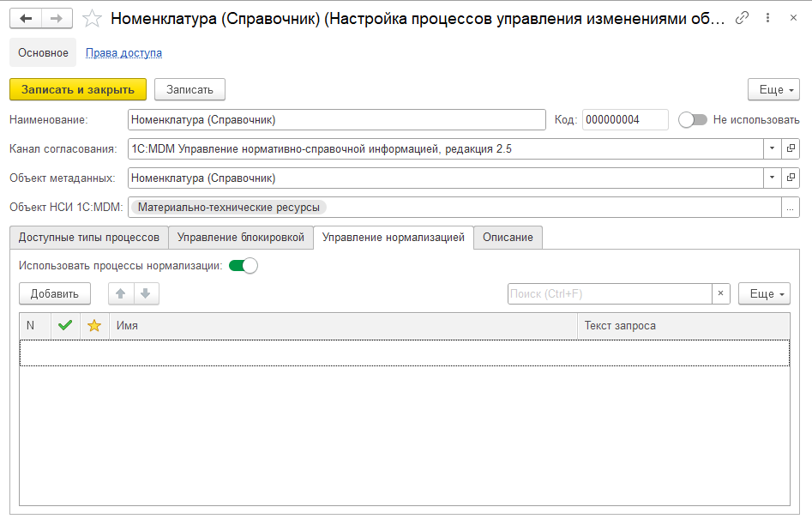Copy link using the chain icon

pyautogui.click(x=743, y=18)
